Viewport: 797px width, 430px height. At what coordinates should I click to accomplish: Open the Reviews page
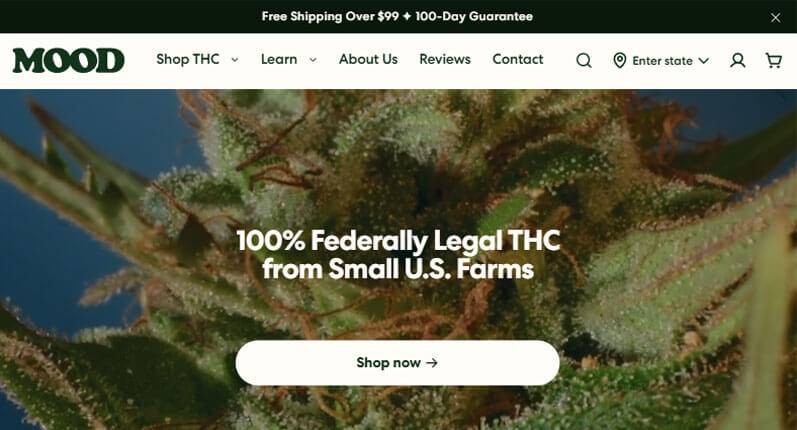[x=445, y=59]
